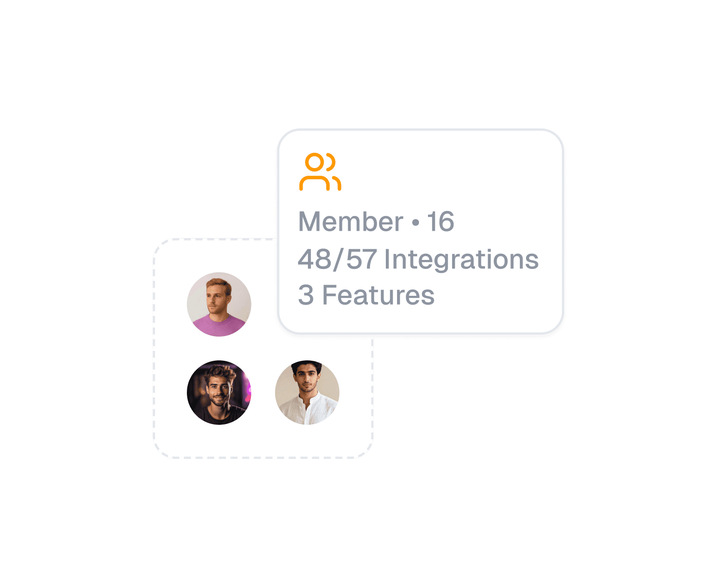Choose avatar of man in white shirt
Image resolution: width=717 pixels, height=588 pixels.
307,393
